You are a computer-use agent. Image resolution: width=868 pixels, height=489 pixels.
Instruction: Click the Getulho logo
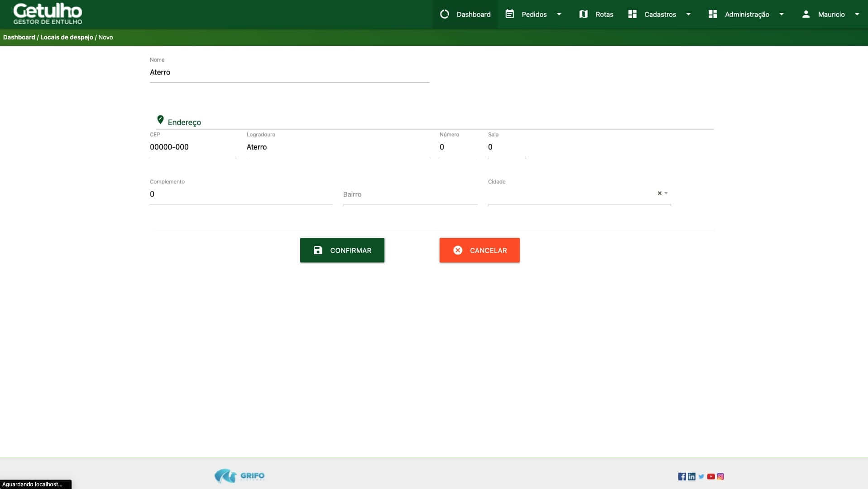[48, 14]
